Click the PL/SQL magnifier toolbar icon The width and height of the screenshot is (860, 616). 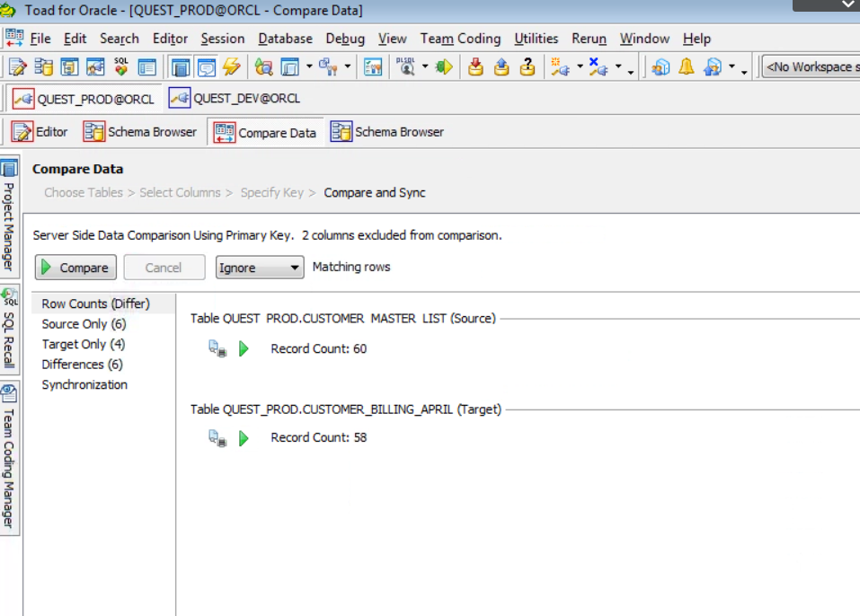coord(406,66)
